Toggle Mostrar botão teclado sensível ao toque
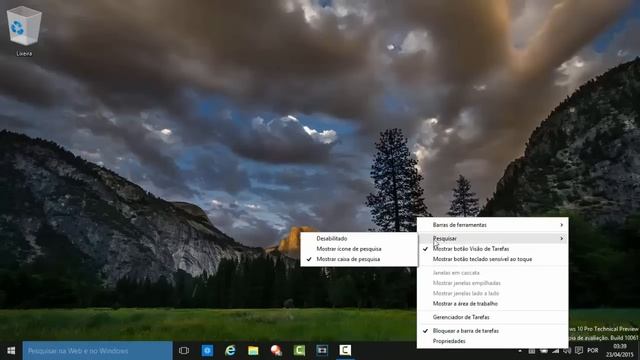Image resolution: width=640 pixels, height=360 pixels. [493, 259]
